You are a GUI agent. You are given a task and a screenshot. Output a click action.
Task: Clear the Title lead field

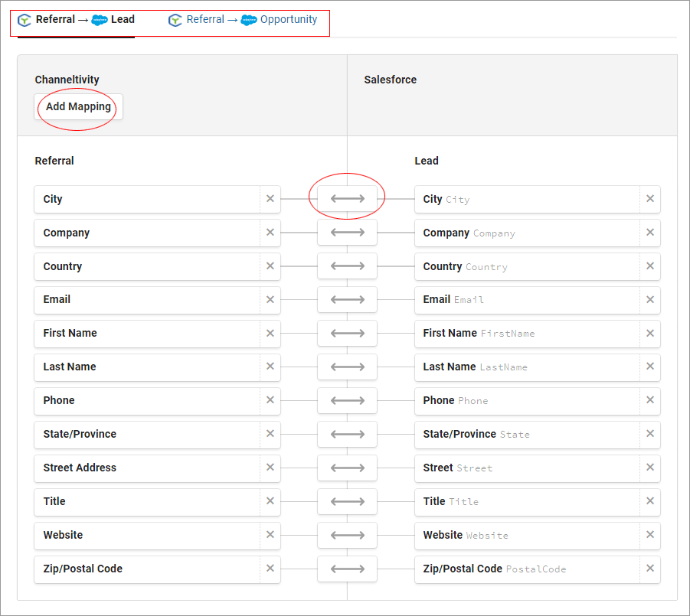click(650, 501)
